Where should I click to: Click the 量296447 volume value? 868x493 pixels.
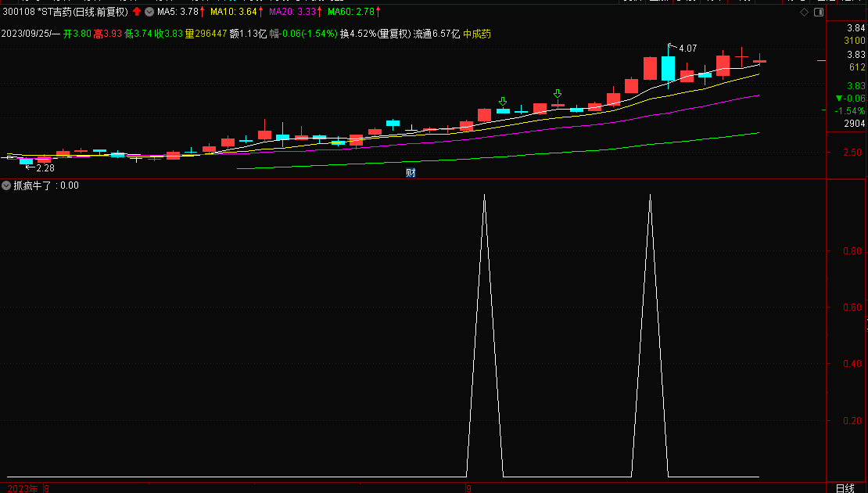point(206,34)
